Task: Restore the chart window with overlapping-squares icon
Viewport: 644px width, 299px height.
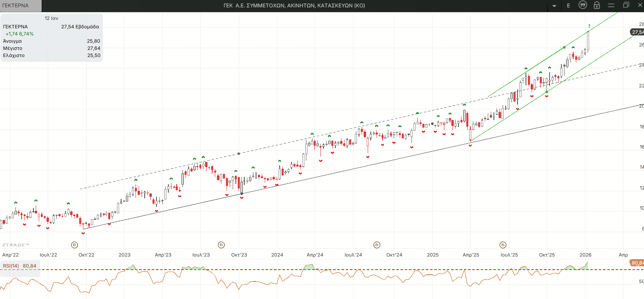Action: coord(626,5)
